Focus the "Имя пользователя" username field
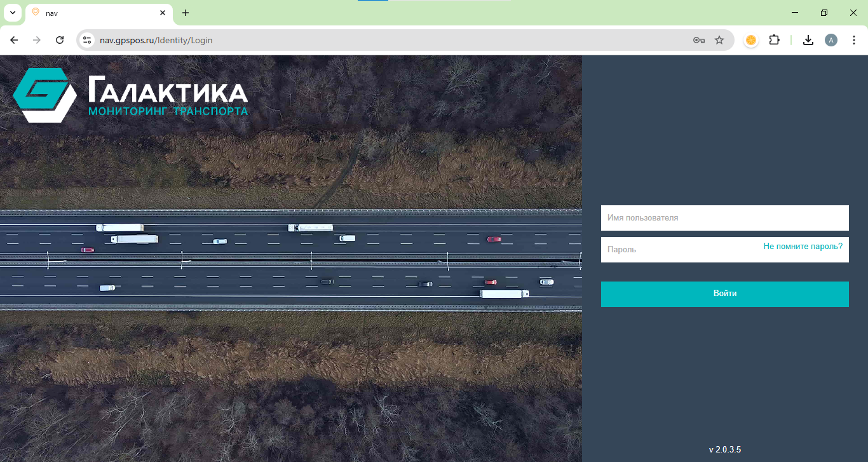The image size is (868, 462). click(x=725, y=218)
